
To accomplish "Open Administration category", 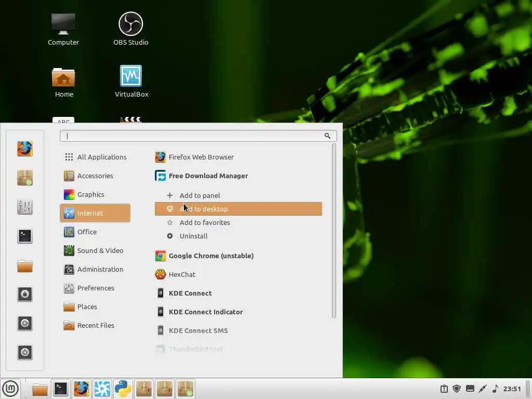I will pyautogui.click(x=95, y=269).
